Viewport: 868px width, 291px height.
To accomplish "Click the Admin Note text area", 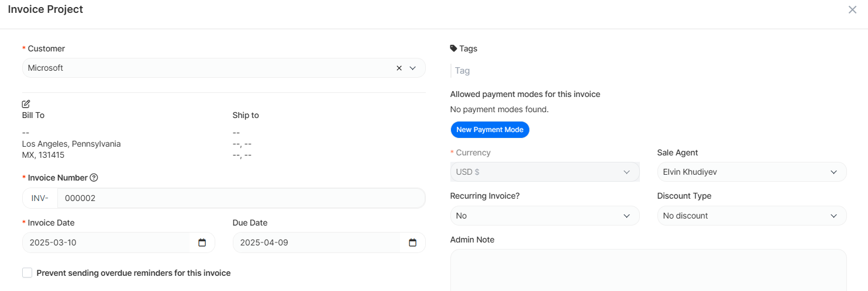I will click(648, 270).
